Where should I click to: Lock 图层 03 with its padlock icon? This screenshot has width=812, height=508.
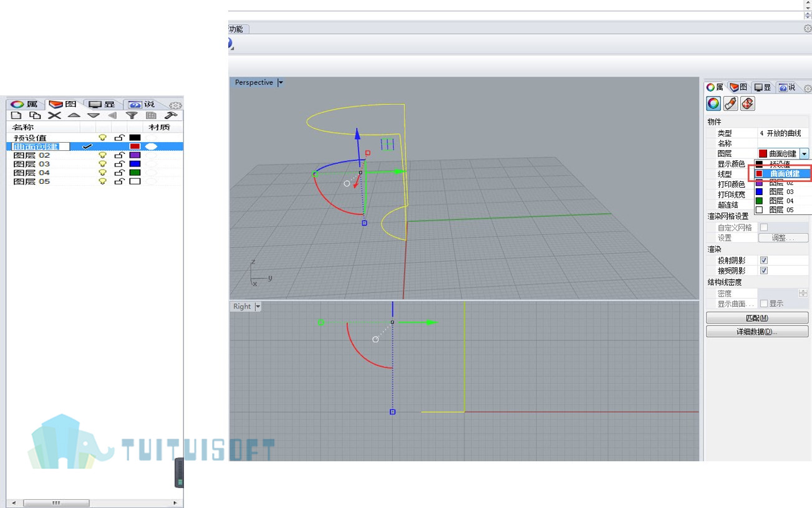pyautogui.click(x=119, y=164)
